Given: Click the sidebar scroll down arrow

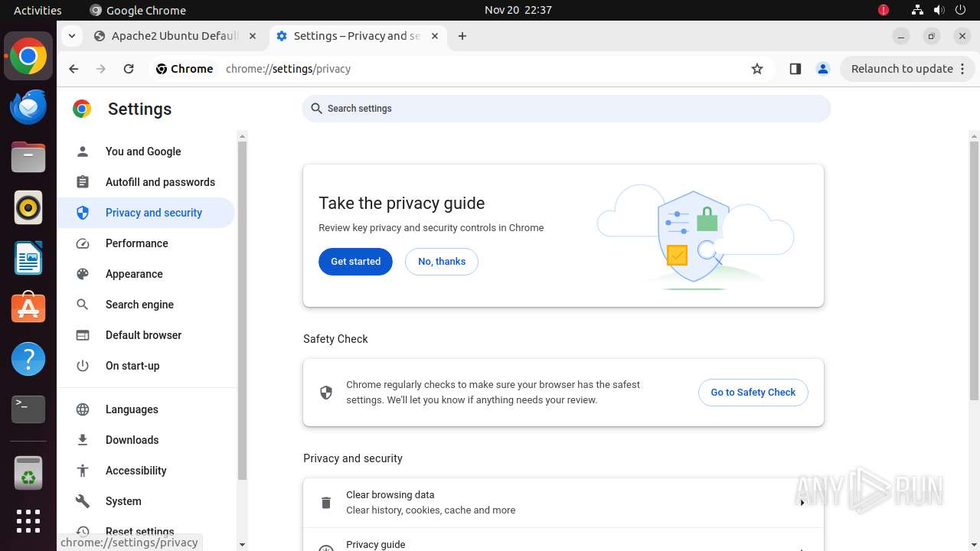Looking at the screenshot, I should click(242, 545).
